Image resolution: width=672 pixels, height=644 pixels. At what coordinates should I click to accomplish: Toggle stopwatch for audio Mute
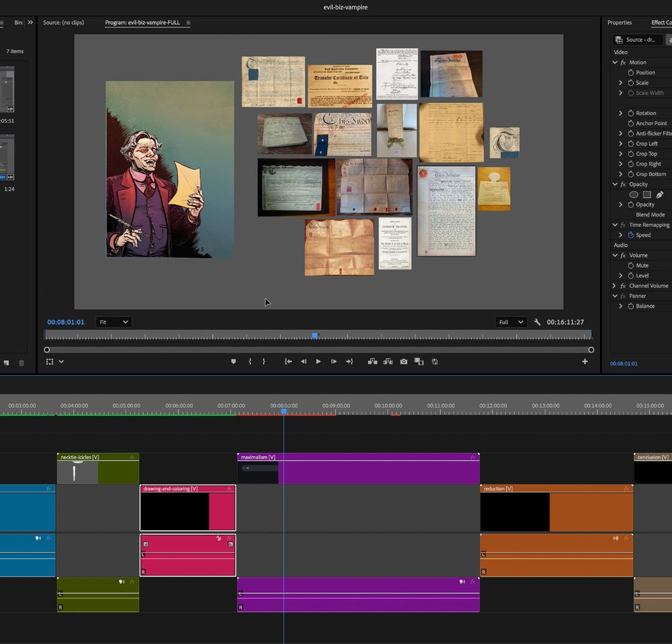pyautogui.click(x=631, y=266)
